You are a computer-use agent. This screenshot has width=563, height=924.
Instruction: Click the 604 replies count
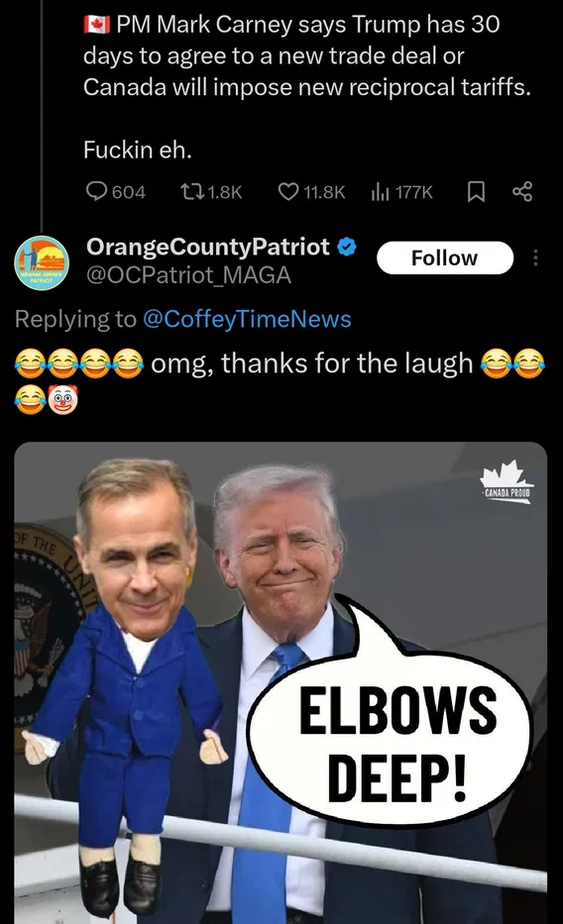[x=129, y=192]
